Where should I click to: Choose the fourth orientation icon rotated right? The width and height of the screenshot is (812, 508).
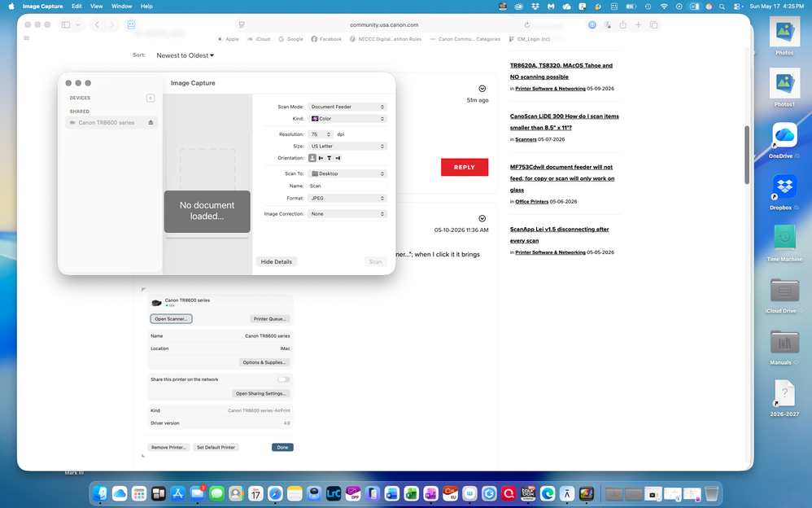[338, 158]
